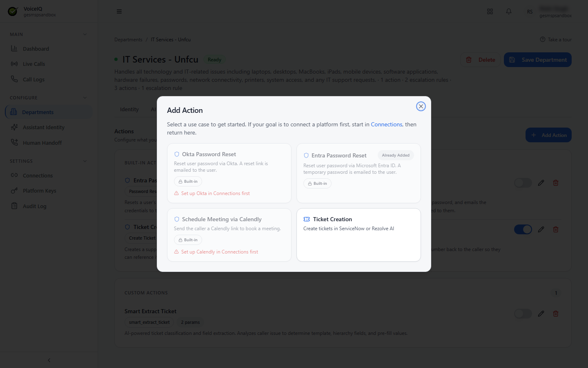Open Dashboard in the sidebar
The image size is (588, 368).
tap(49, 49)
